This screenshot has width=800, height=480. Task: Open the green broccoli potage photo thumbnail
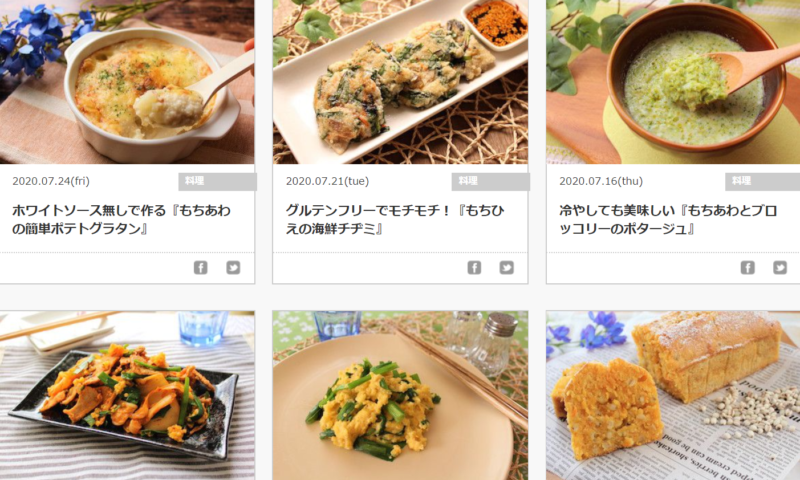click(673, 82)
